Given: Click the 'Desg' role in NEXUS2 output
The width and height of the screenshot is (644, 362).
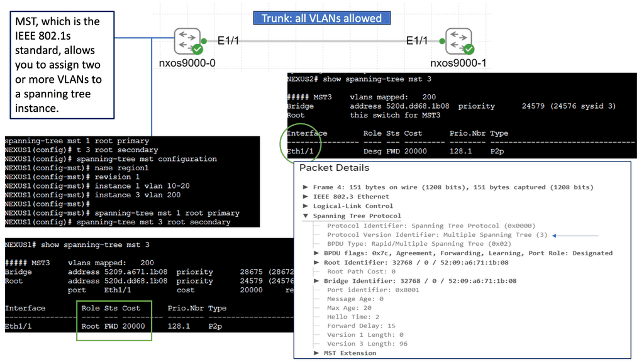Looking at the screenshot, I should pyautogui.click(x=372, y=151).
